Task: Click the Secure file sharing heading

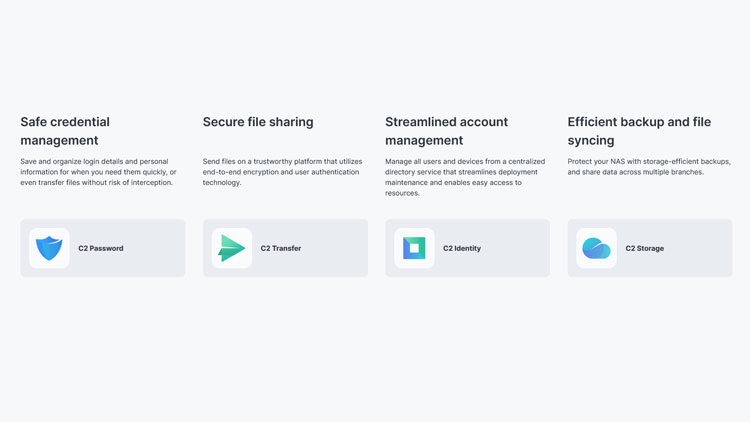Action: coord(258,122)
